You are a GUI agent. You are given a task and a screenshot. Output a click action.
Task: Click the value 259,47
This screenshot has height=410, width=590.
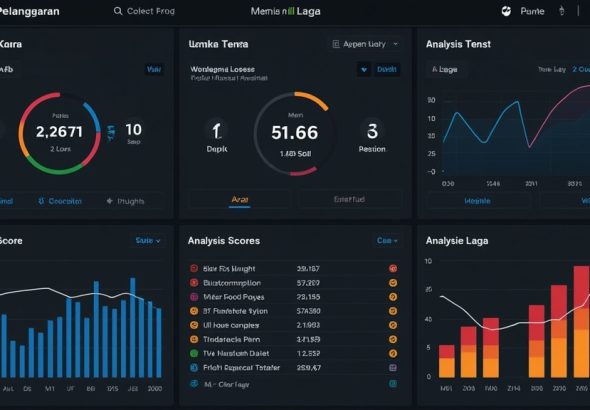tap(309, 367)
